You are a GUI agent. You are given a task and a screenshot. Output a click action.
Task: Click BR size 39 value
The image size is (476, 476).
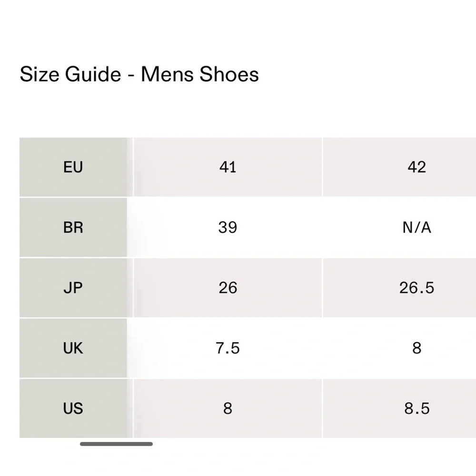pos(228,228)
